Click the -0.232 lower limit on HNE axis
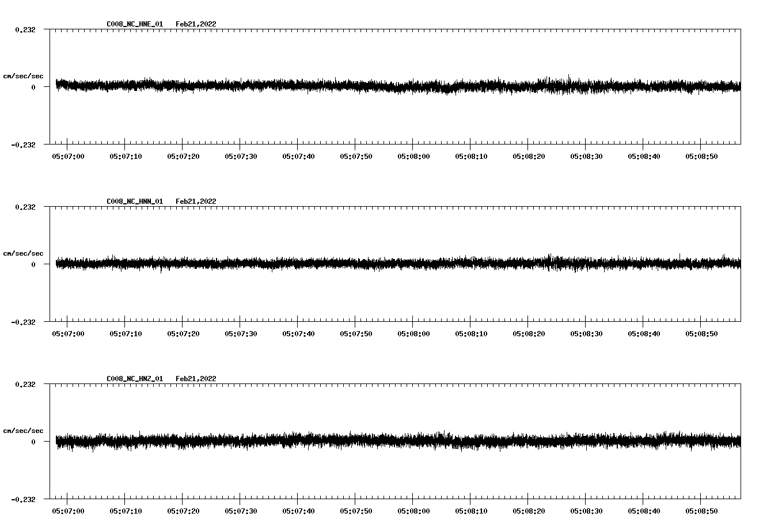 coord(23,145)
